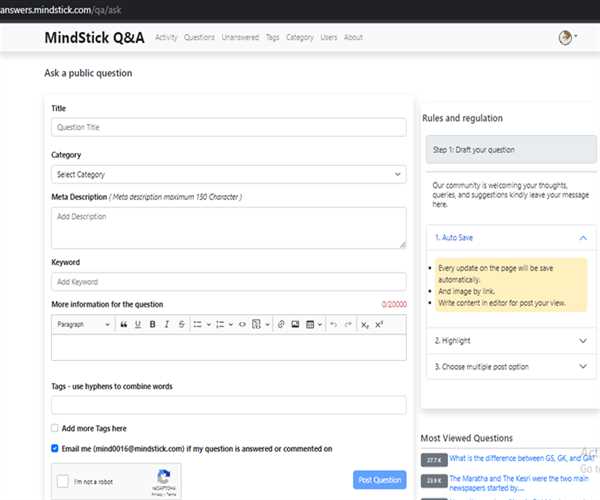Viewport: 600px width, 500px height.
Task: Insert an image in the editor
Action: 295,324
